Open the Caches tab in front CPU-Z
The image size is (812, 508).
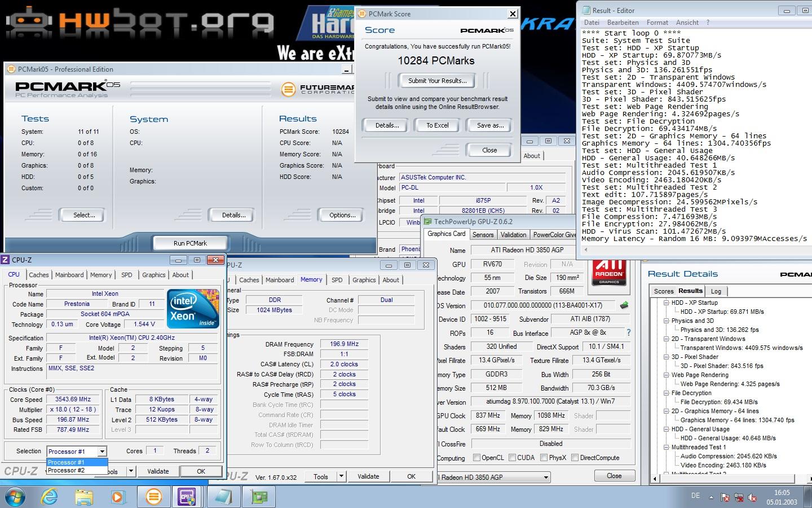point(39,275)
